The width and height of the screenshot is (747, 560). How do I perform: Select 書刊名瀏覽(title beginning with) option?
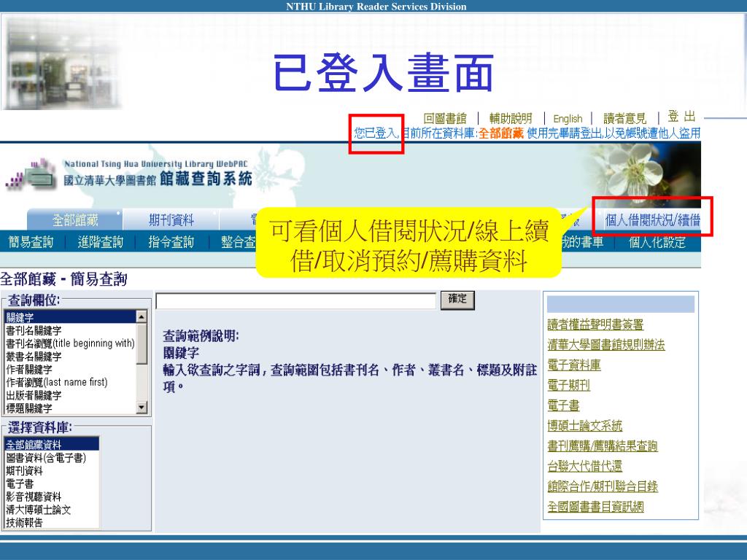coord(71,343)
